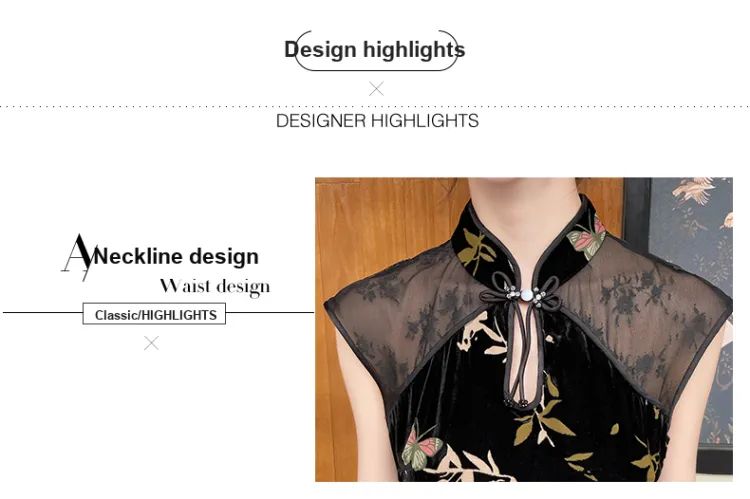Click the stylized letter A graphic
Viewport: 750px width, 499px height.
tap(79, 257)
